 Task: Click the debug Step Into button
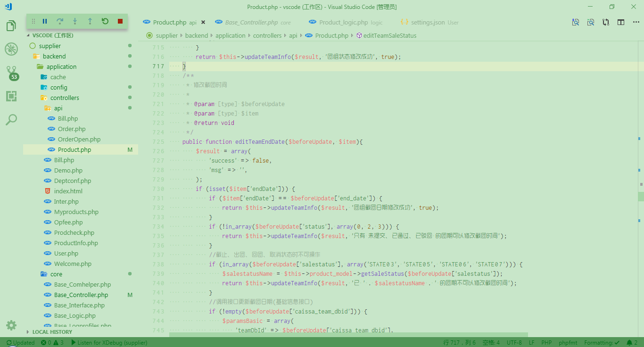pyautogui.click(x=75, y=21)
